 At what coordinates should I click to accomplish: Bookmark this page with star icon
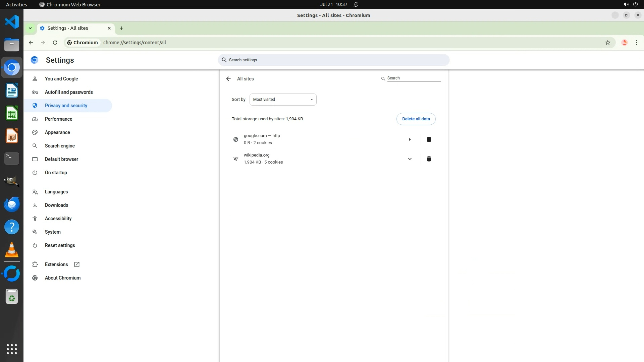(x=607, y=43)
